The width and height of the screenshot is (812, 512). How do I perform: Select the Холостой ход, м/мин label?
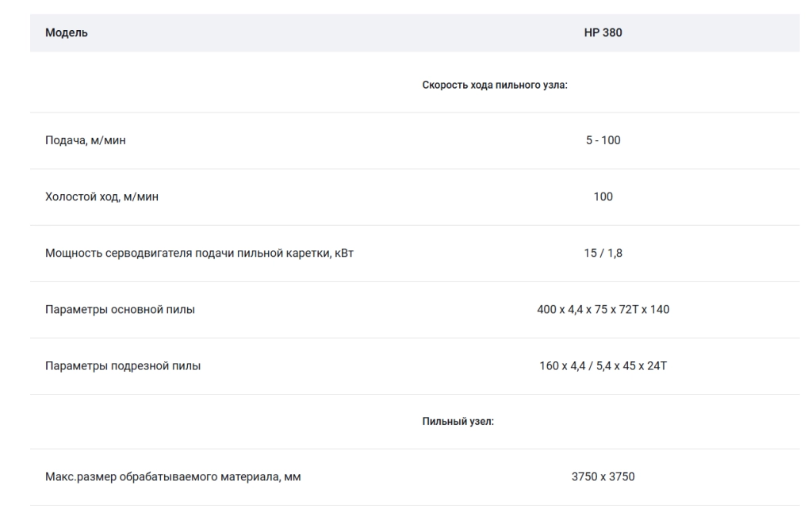(102, 197)
